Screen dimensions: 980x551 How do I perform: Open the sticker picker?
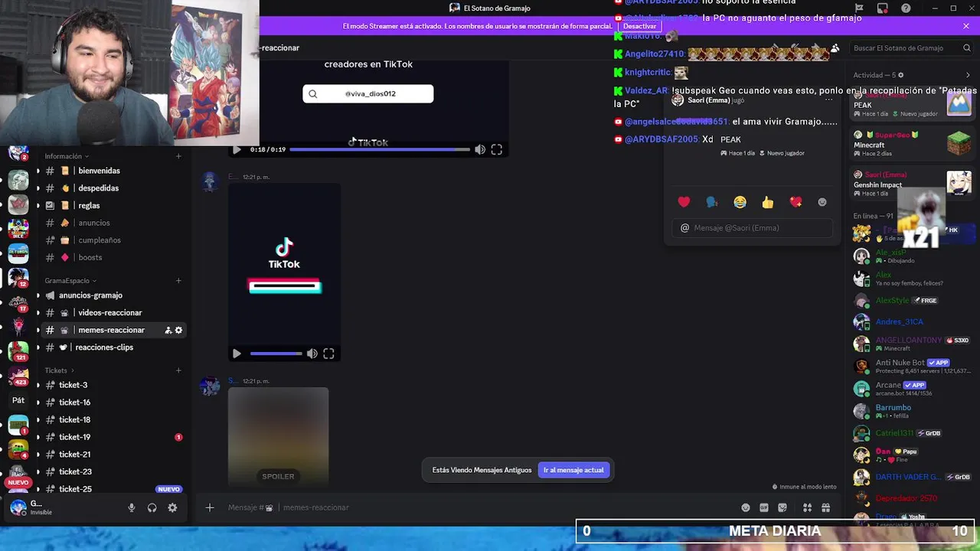[x=782, y=507]
